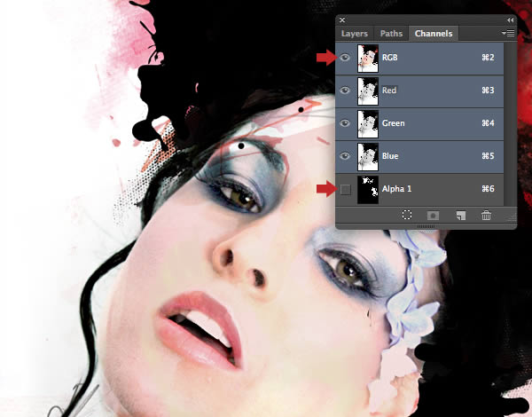Show the Alpha 1 channel
The image size is (532, 417).
pyautogui.click(x=346, y=190)
